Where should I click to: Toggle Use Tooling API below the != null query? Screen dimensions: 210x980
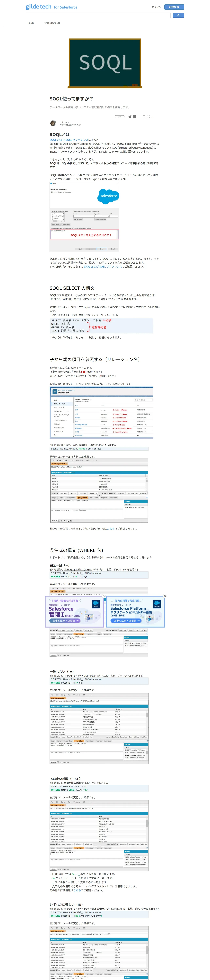(x=58, y=762)
